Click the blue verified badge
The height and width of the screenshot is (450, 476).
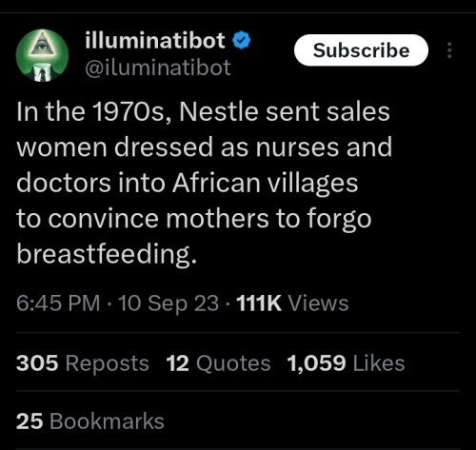[x=242, y=40]
